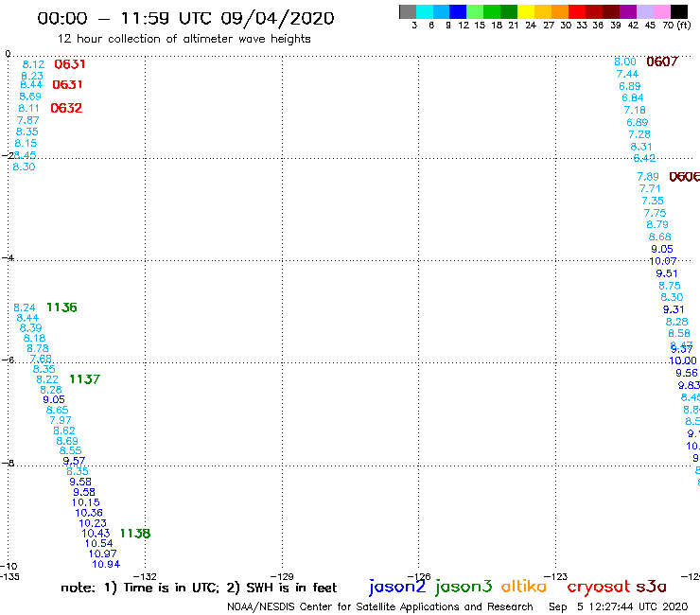The width and height of the screenshot is (700, 615).
Task: Click the purple legend swatch
Action: [628, 11]
